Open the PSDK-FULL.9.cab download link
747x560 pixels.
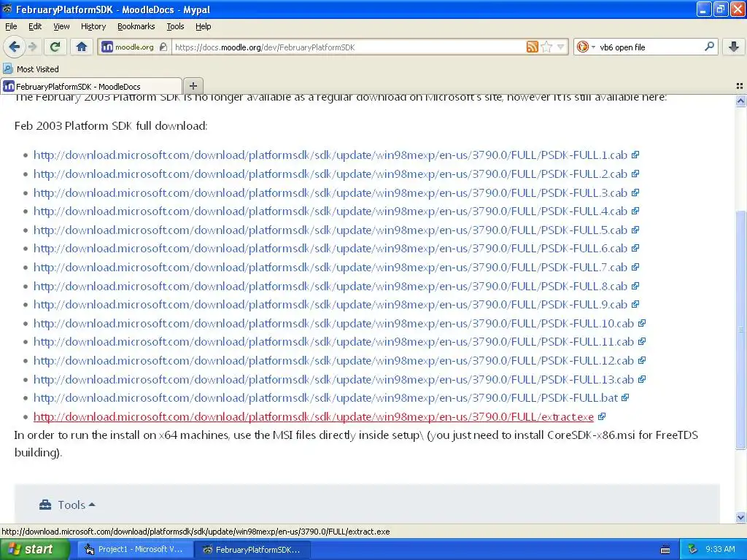pos(330,305)
